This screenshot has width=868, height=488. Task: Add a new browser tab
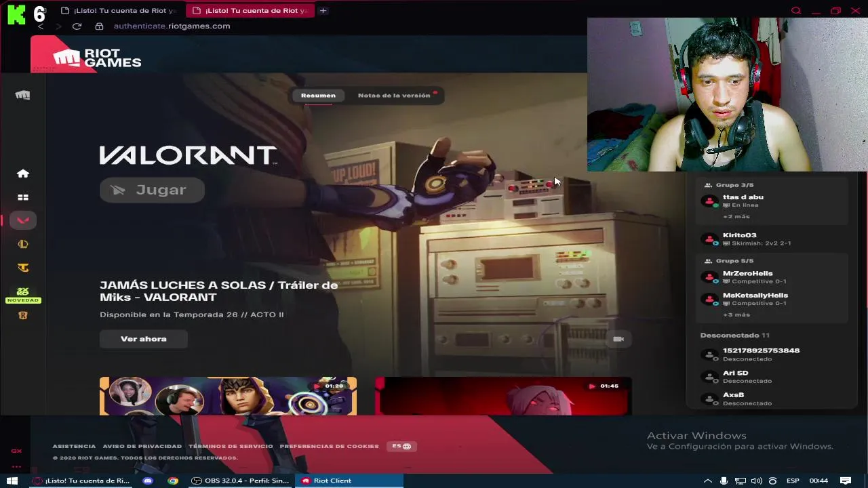point(323,10)
